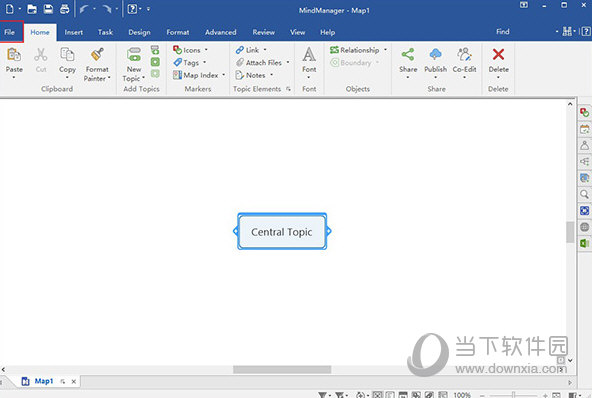The image size is (592, 398).
Task: Open a file using the folder icon
Action: tap(32, 9)
